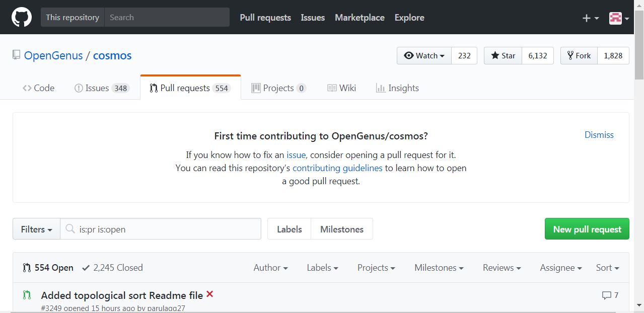Click the green pull request icon in list
Image resolution: width=644 pixels, height=313 pixels.
pyautogui.click(x=27, y=295)
